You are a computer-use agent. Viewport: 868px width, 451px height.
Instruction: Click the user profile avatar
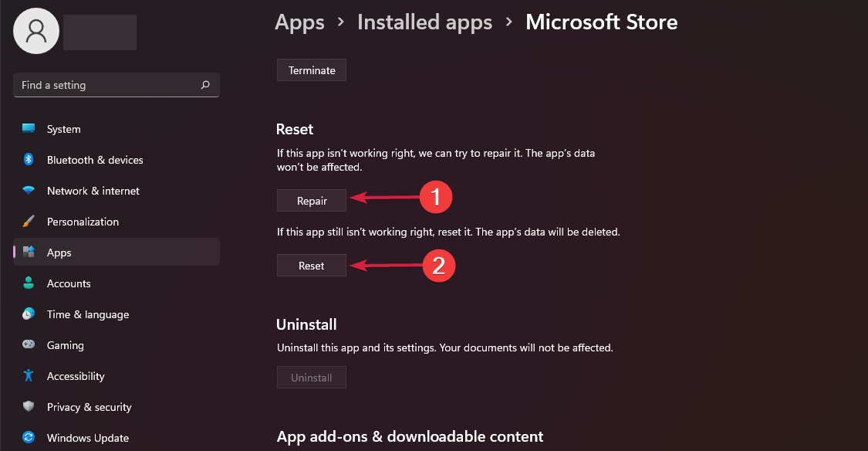tap(36, 31)
